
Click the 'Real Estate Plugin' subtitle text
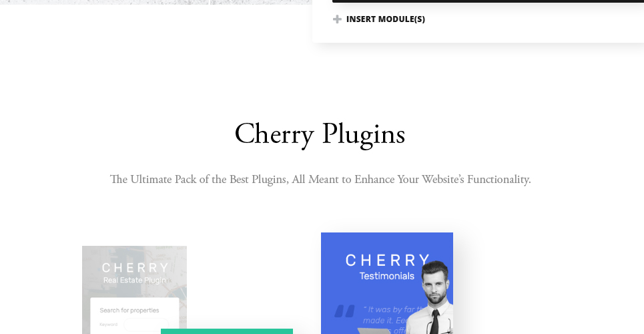(135, 280)
